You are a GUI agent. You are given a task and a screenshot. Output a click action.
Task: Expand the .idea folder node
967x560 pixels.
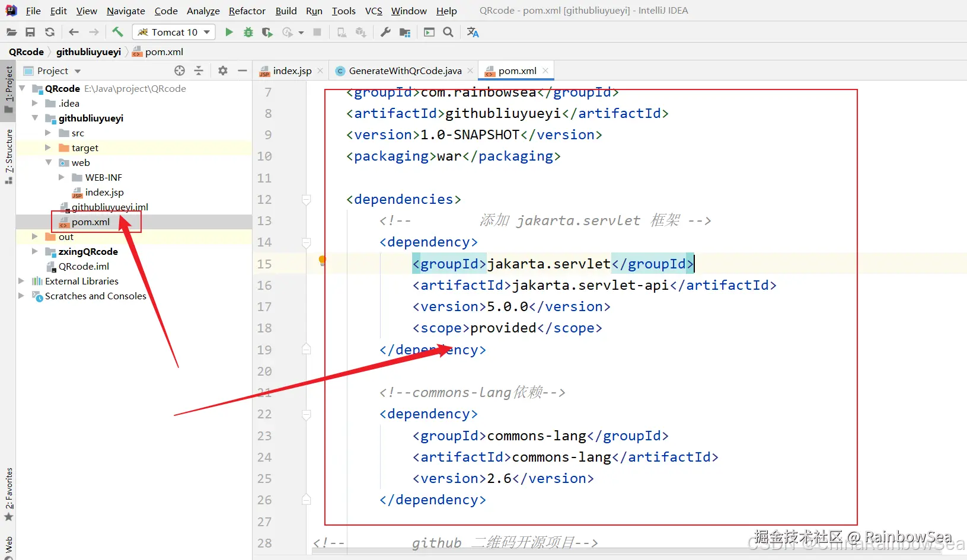point(35,103)
